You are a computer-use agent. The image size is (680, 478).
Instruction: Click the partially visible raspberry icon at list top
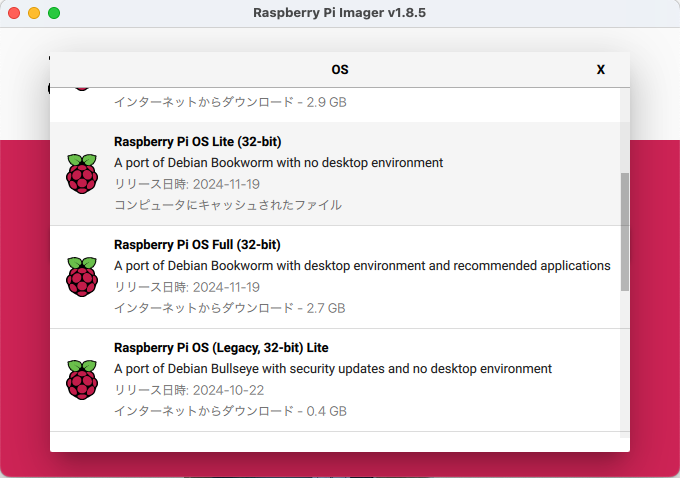tap(82, 89)
